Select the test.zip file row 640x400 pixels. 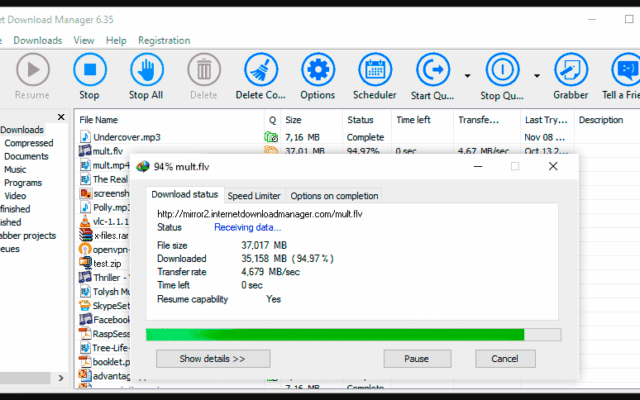[104, 263]
